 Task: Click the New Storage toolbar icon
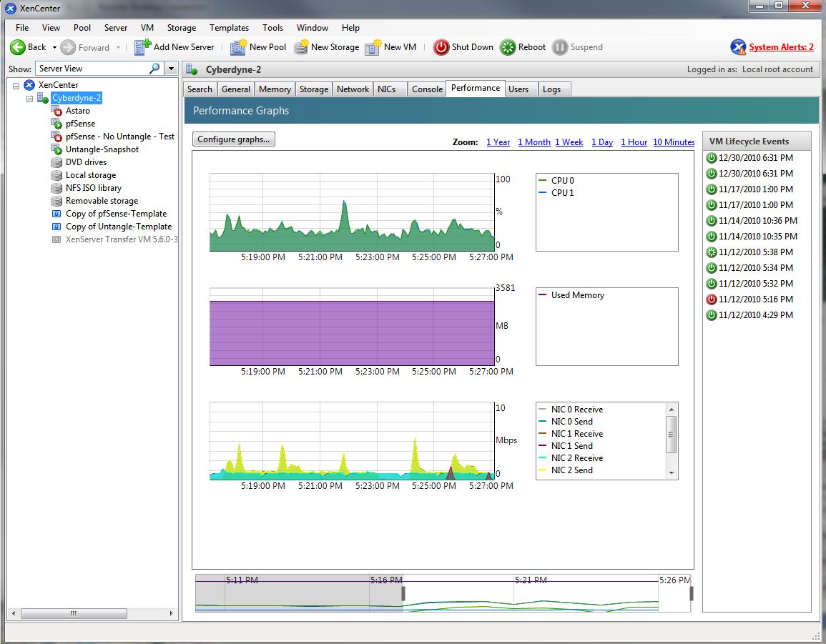pos(301,47)
